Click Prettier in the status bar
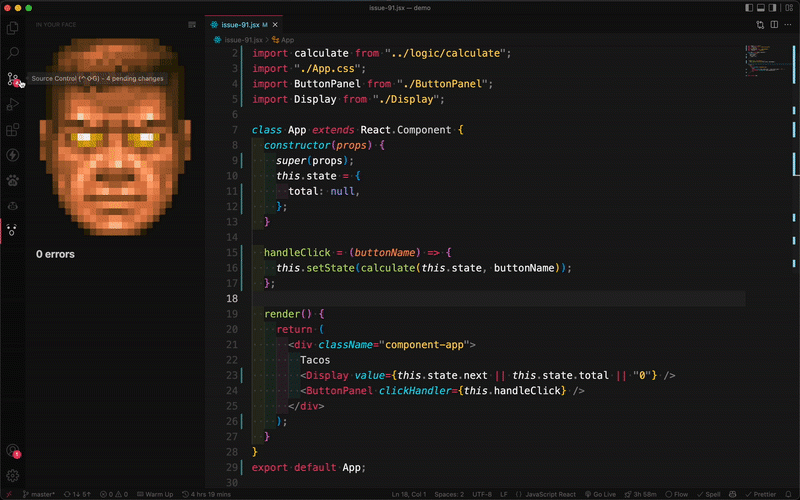This screenshot has width=800, height=500. pyautogui.click(x=761, y=494)
